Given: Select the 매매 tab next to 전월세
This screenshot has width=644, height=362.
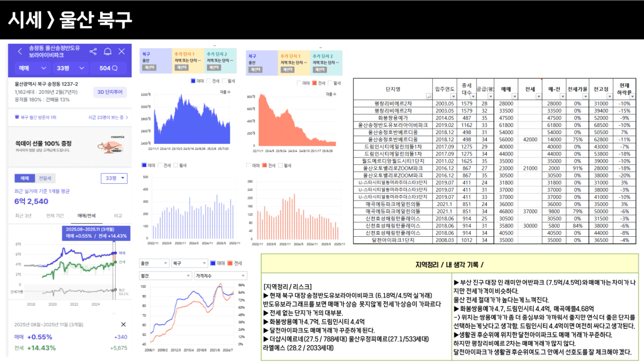Looking at the screenshot, I should 24,178.
